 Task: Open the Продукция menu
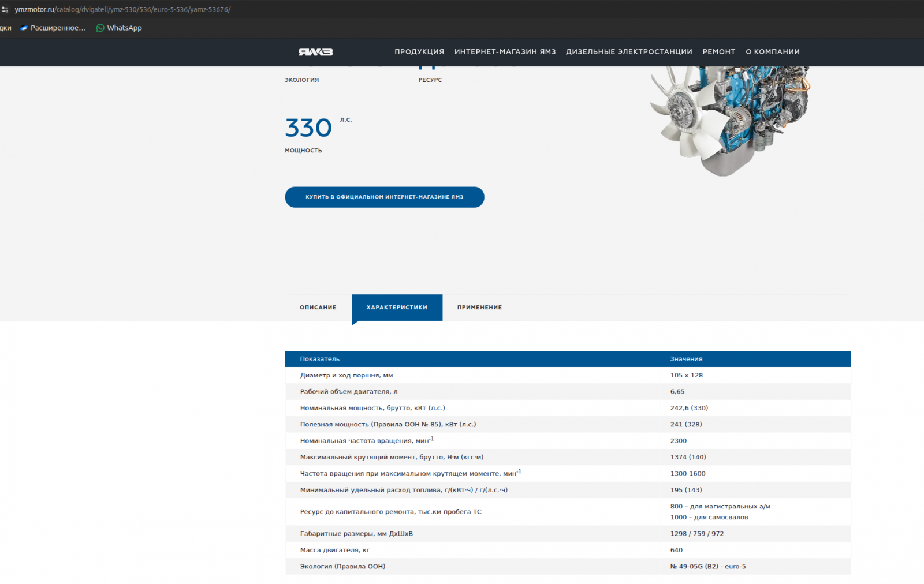[419, 52]
